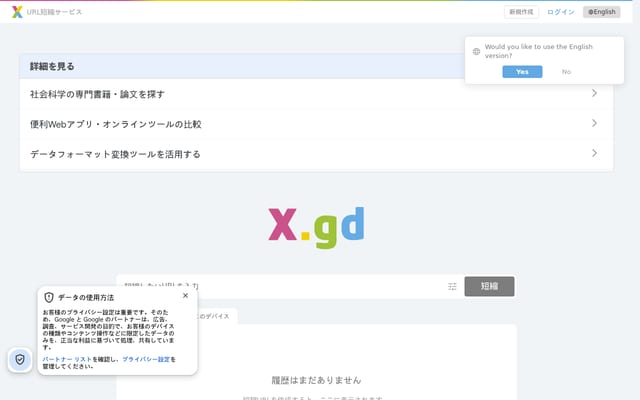Expand データフォーマット変換ツール row chevron
The height and width of the screenshot is (400, 640).
coord(594,153)
